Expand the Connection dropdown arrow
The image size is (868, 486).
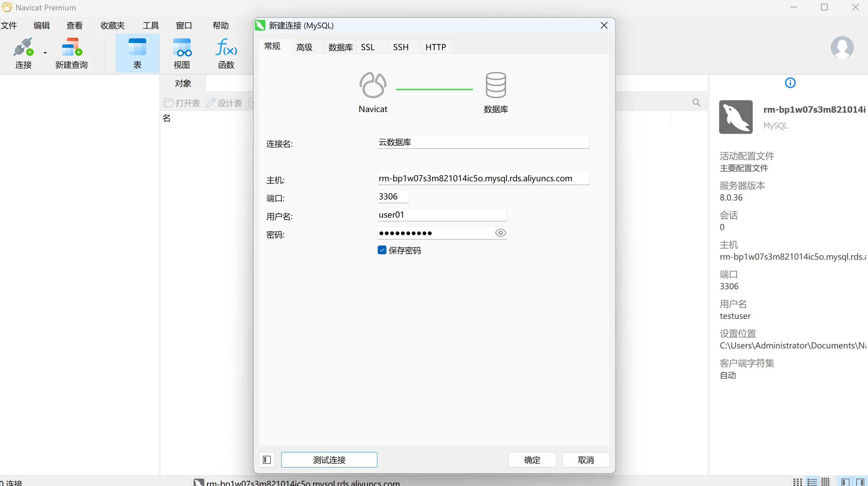pos(45,53)
